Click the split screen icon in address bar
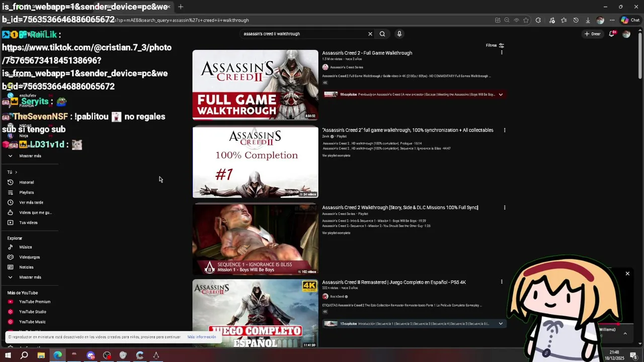This screenshot has width=644, height=362. [x=498, y=20]
